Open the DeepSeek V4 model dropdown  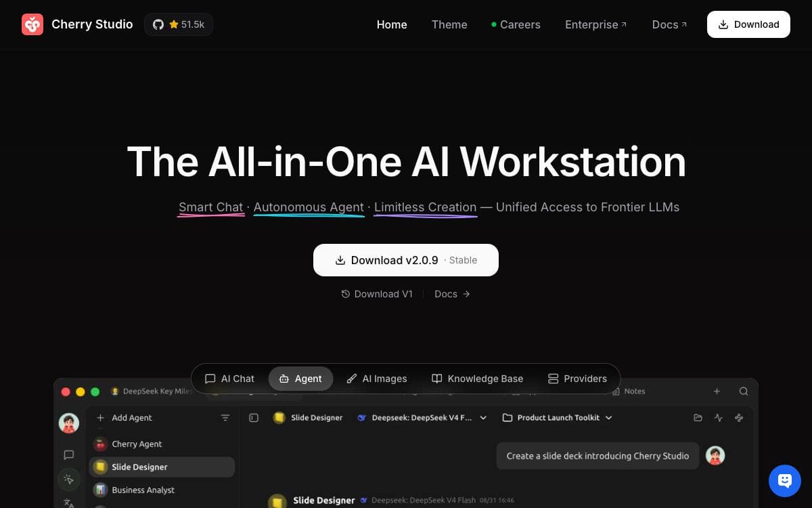[422, 418]
